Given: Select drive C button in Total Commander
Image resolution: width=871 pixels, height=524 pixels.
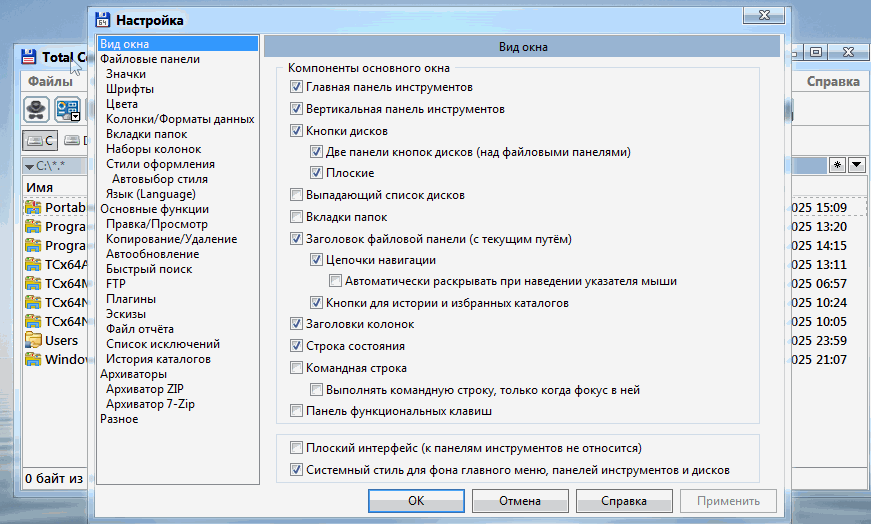Looking at the screenshot, I should point(40,141).
